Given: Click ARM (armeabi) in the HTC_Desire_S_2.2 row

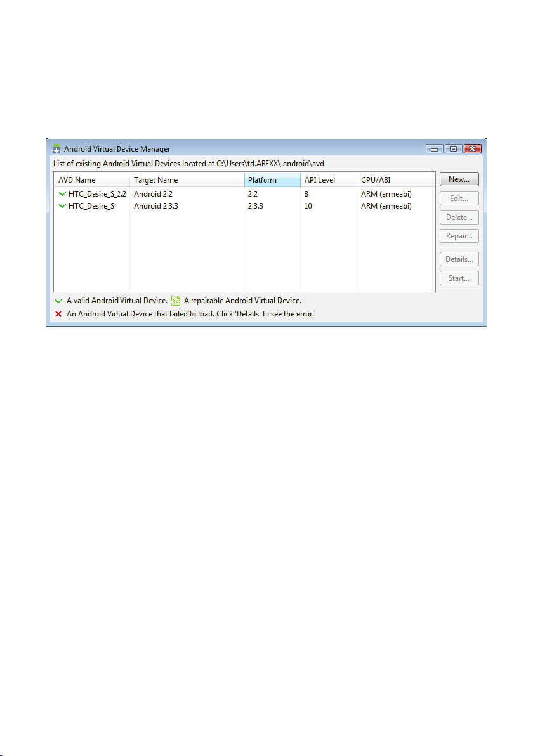Looking at the screenshot, I should pyautogui.click(x=386, y=194).
